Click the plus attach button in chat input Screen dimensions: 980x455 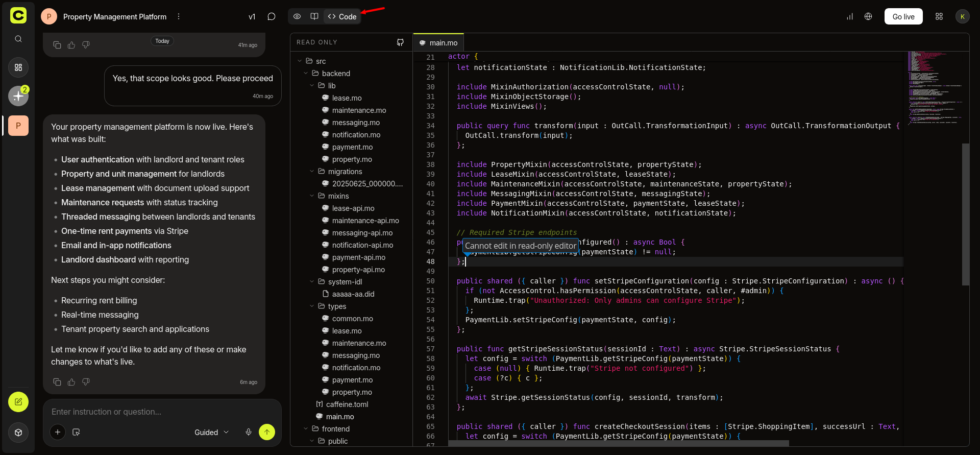pyautogui.click(x=58, y=432)
